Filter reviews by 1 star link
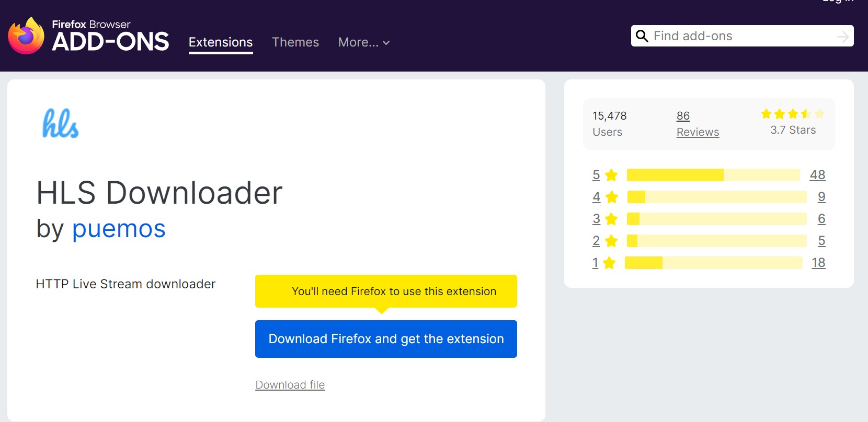 click(595, 263)
